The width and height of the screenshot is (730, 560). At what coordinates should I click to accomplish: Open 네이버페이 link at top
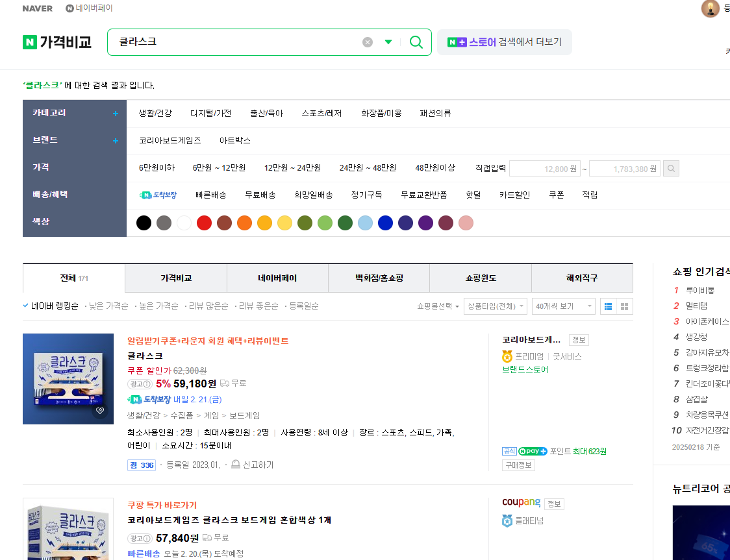coord(89,8)
